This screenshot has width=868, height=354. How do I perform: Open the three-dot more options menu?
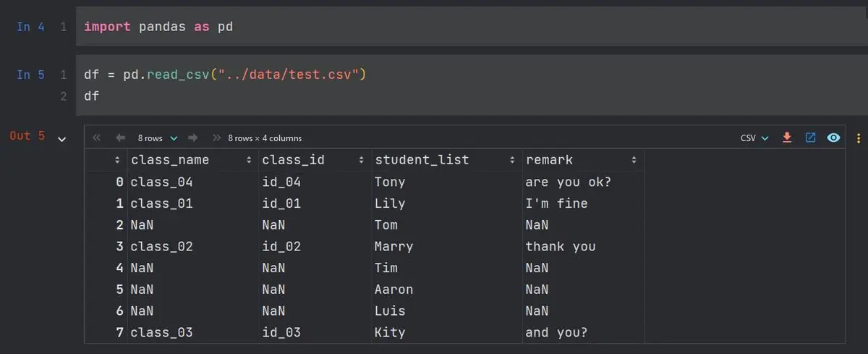[x=859, y=138]
